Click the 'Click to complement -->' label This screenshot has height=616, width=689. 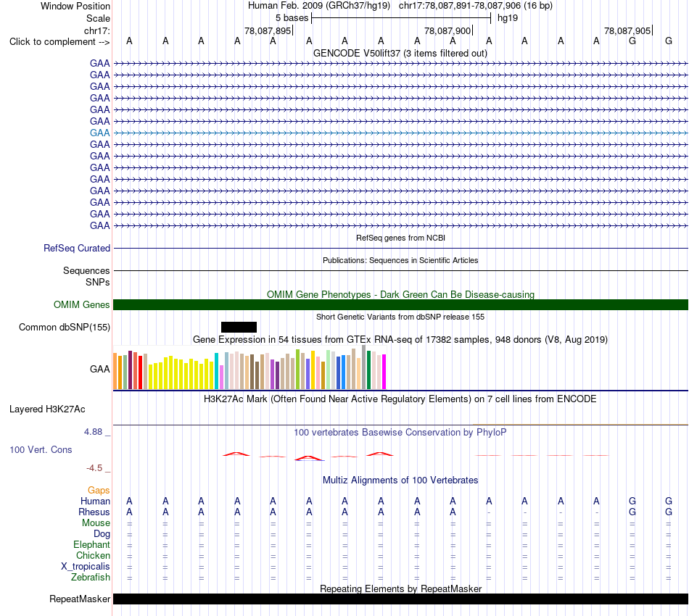tap(59, 42)
